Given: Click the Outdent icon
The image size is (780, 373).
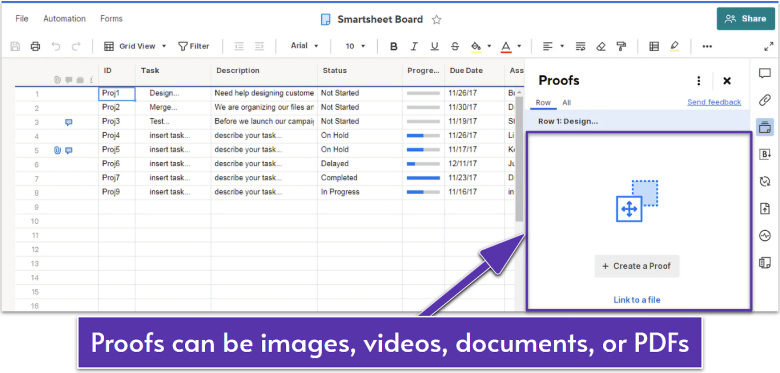Looking at the screenshot, I should (239, 46).
